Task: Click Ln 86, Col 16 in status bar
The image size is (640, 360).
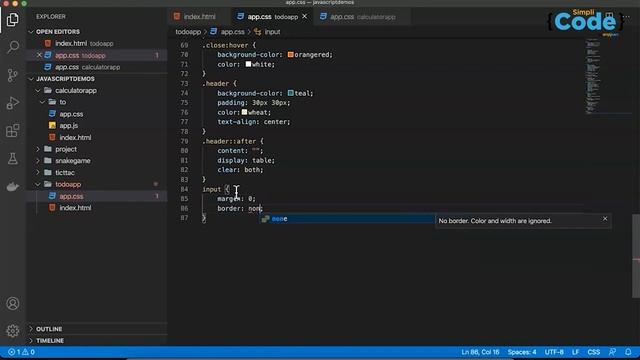Action: pos(480,352)
